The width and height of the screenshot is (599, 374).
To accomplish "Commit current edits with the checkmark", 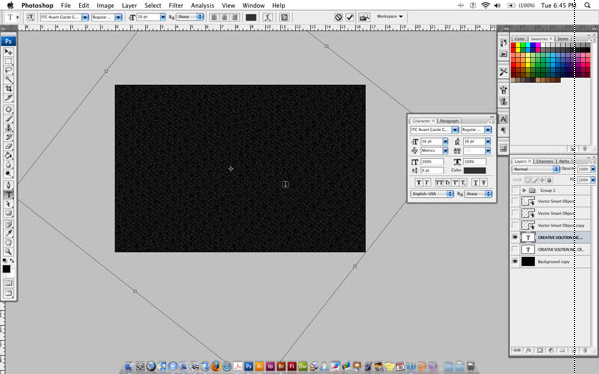I will [350, 17].
